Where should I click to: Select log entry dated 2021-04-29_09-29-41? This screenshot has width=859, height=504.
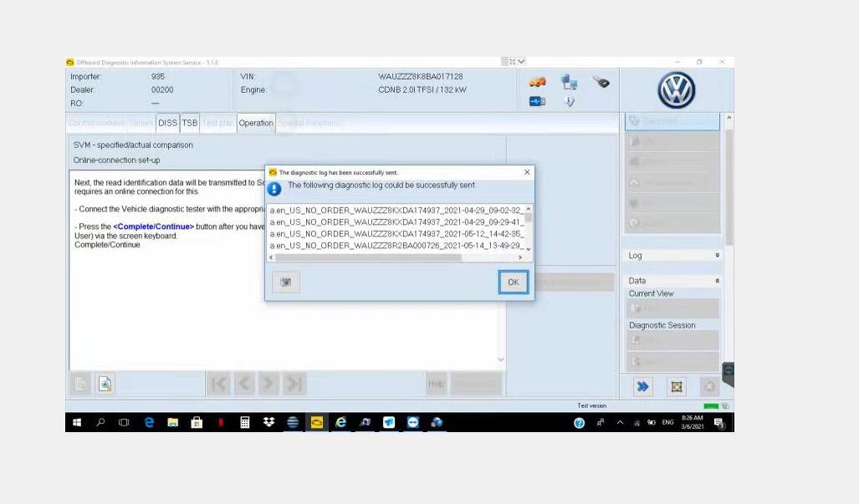point(396,222)
